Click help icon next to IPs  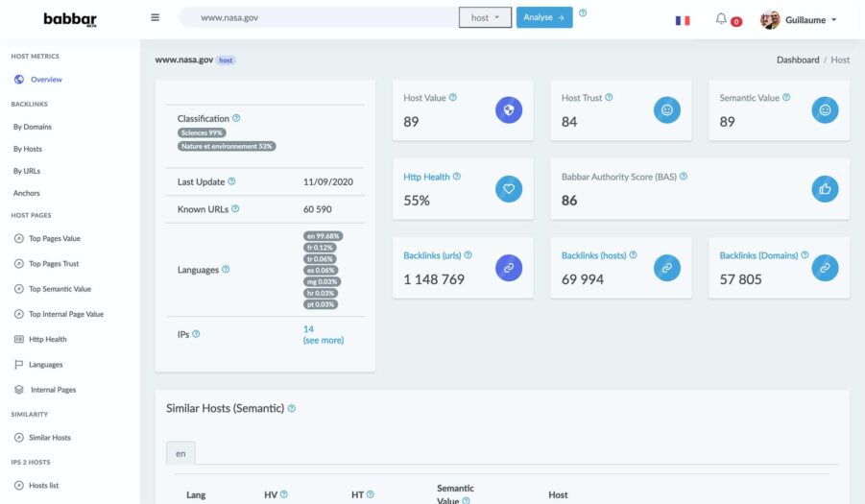tap(196, 334)
